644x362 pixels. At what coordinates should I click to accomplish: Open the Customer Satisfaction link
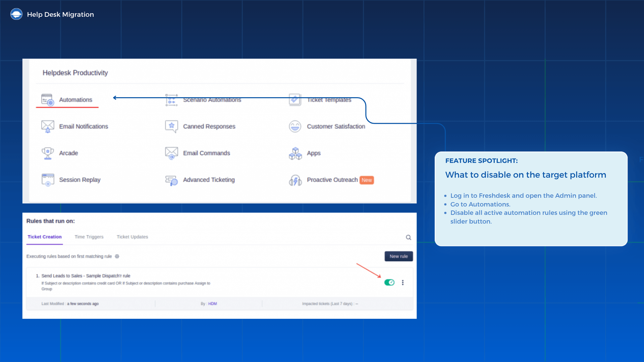tap(336, 127)
